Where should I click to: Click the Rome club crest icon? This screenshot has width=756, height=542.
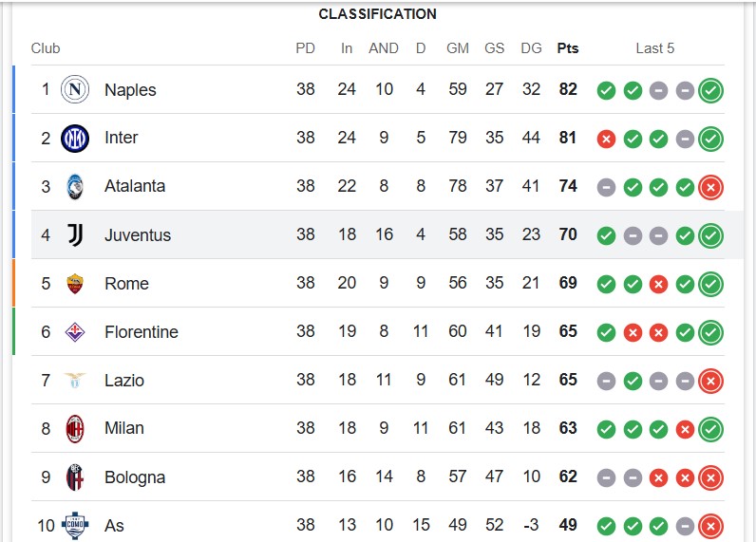click(75, 284)
